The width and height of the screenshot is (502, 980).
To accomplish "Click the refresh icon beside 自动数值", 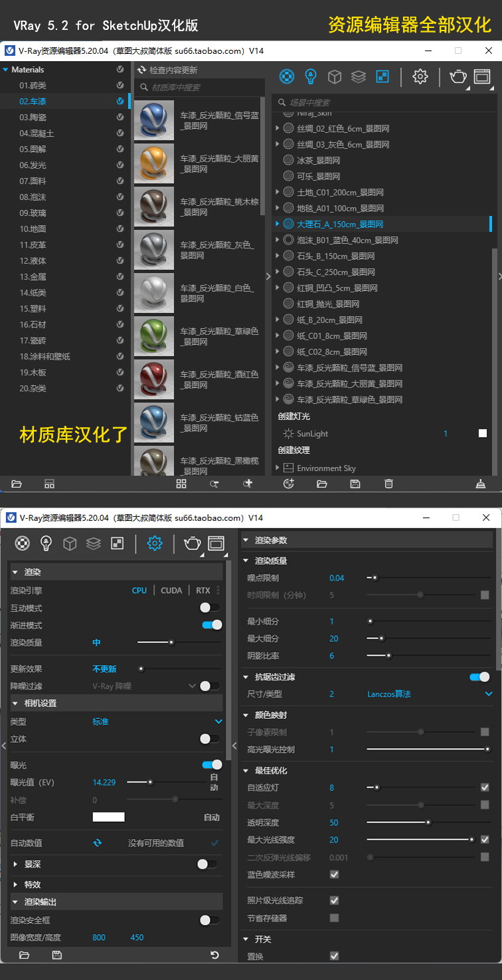I will coord(97,842).
